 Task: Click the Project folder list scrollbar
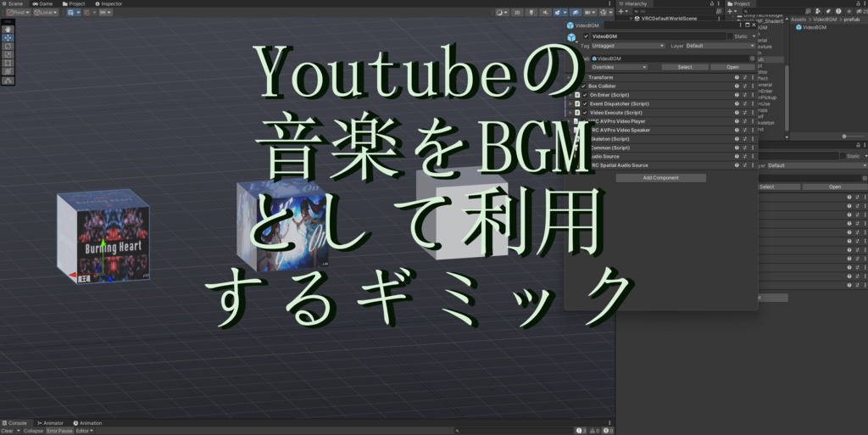coord(787,98)
